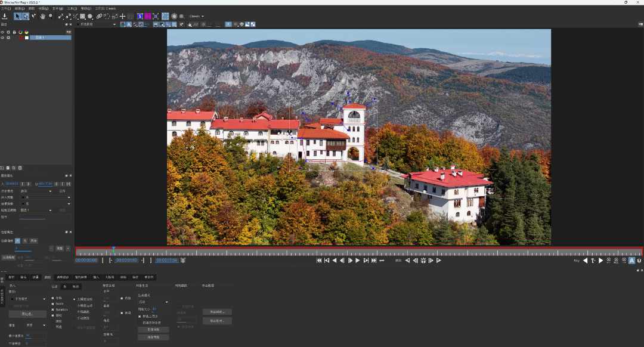Click the blue S surface icon
The image size is (644, 347).
point(140,16)
